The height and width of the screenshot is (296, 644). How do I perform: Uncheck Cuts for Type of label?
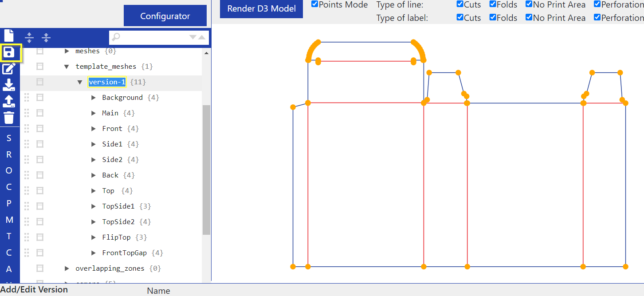pyautogui.click(x=460, y=18)
